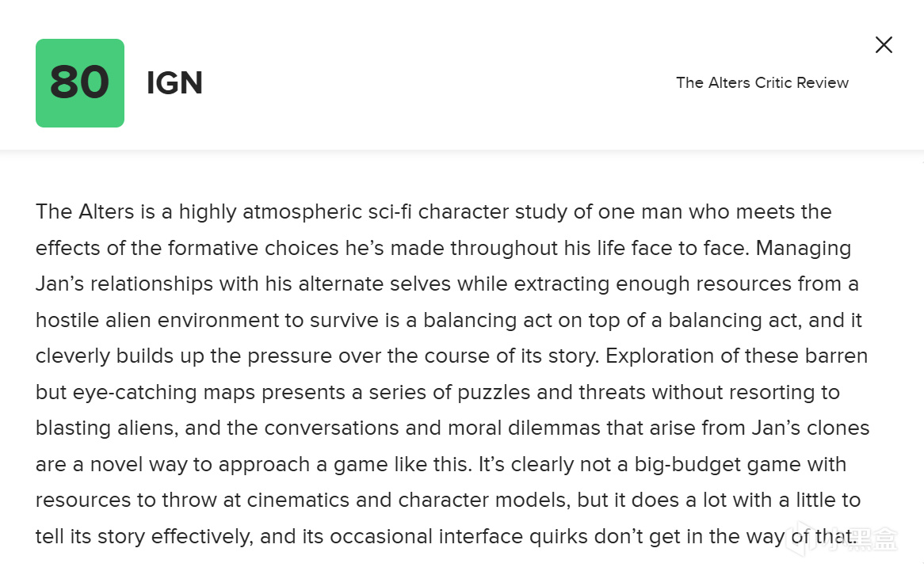Close the critic review popup

tap(884, 44)
